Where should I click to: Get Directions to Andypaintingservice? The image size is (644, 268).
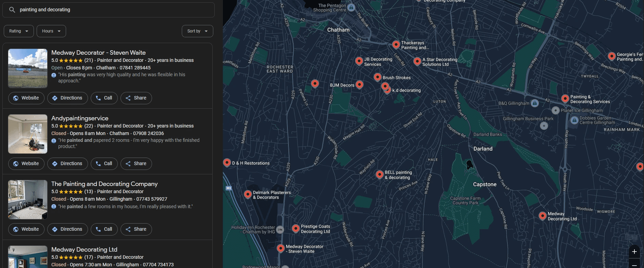pyautogui.click(x=67, y=164)
